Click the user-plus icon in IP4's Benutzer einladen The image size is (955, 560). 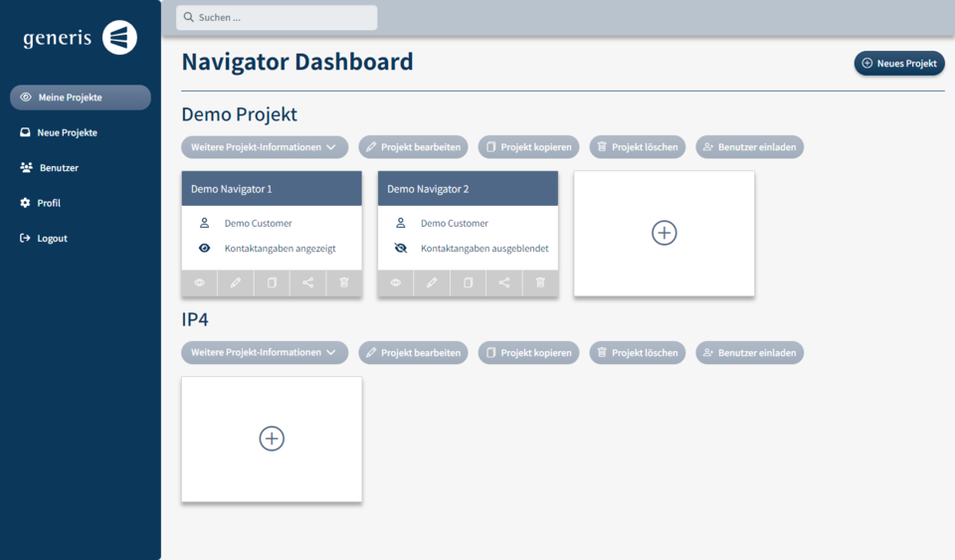click(x=707, y=352)
